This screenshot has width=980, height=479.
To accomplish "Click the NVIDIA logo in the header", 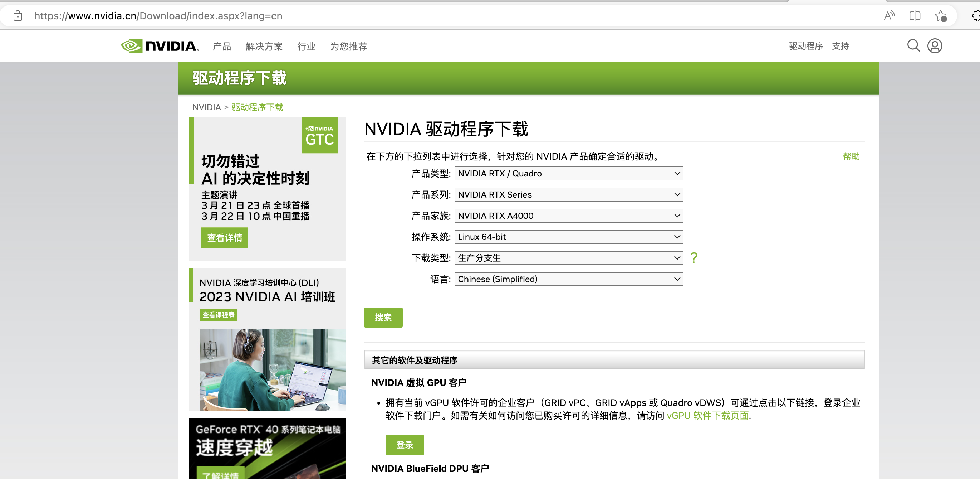I will pos(160,46).
